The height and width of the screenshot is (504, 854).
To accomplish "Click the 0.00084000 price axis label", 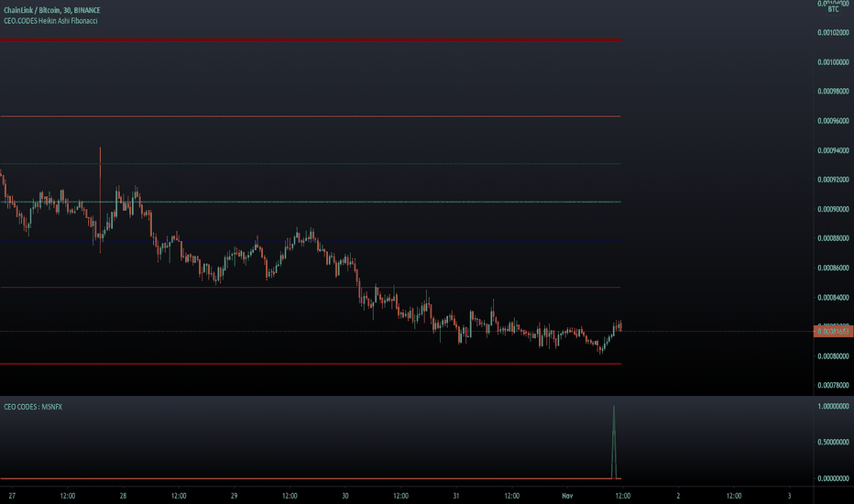I will pos(833,298).
